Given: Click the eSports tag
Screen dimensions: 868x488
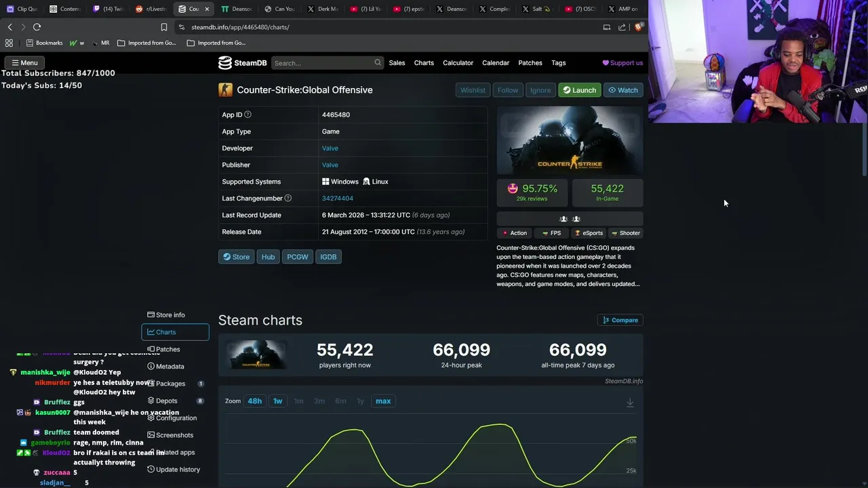Looking at the screenshot, I should coord(588,233).
